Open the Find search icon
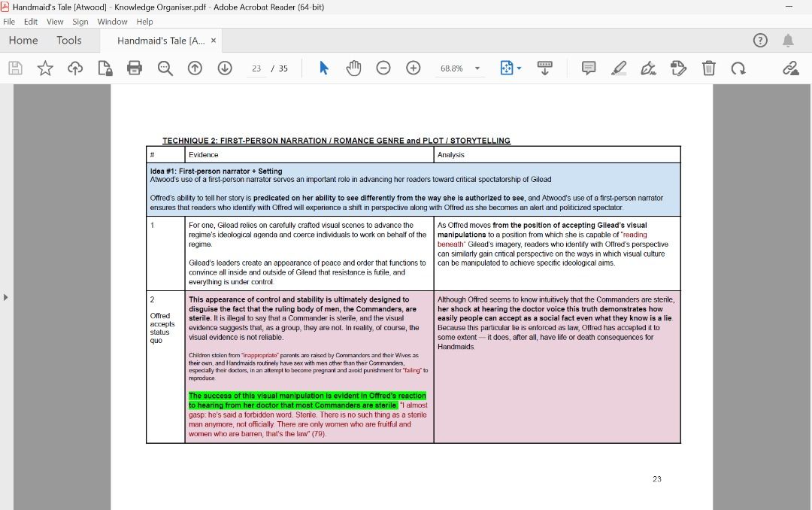 pos(165,68)
